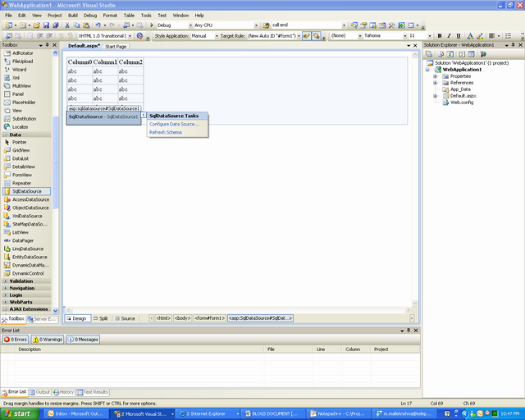Screen dimensions: 525x420
Task: Click the Configure Data Source link
Action: tap(174, 124)
